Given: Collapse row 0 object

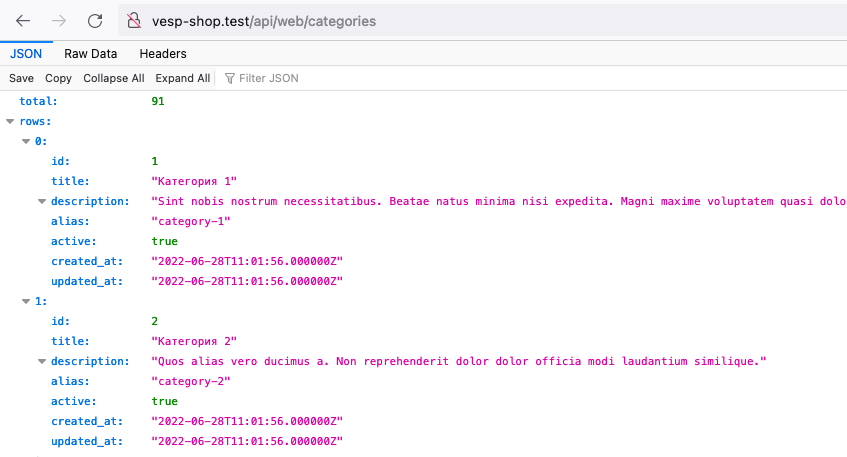Looking at the screenshot, I should [26, 141].
